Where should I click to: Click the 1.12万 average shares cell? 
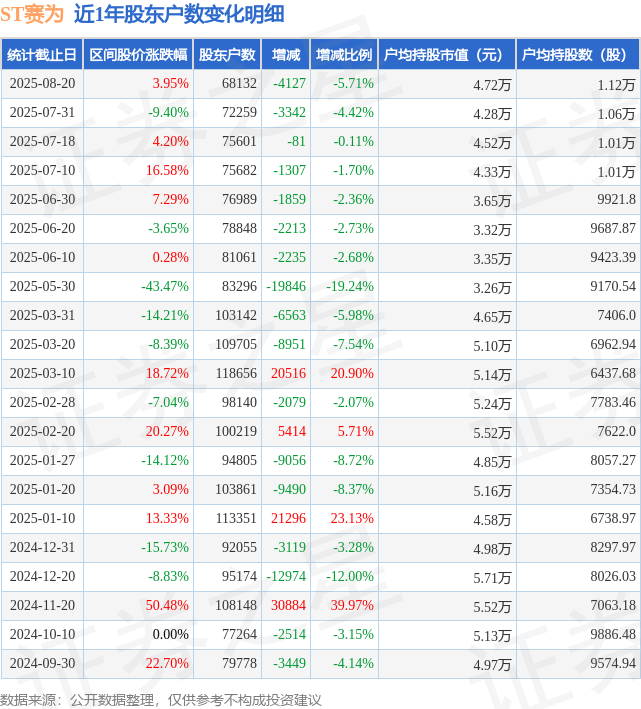[615, 84]
